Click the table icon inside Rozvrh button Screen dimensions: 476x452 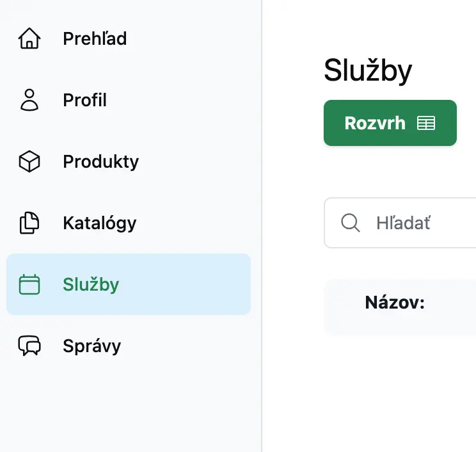tap(425, 123)
